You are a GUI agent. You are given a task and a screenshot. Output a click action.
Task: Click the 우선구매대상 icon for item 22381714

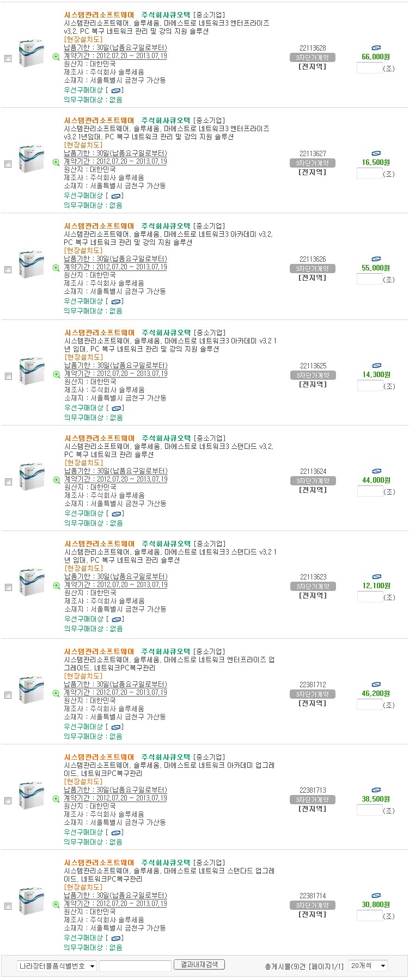pyautogui.click(x=116, y=938)
